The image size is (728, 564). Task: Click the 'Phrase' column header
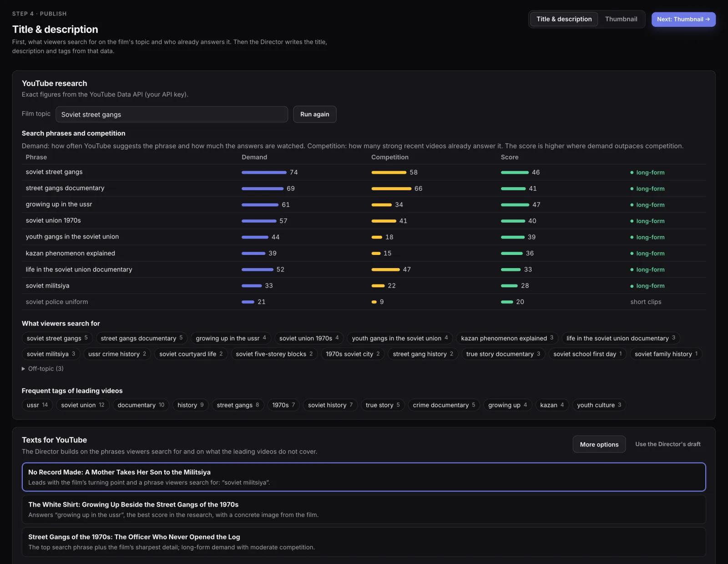click(36, 157)
